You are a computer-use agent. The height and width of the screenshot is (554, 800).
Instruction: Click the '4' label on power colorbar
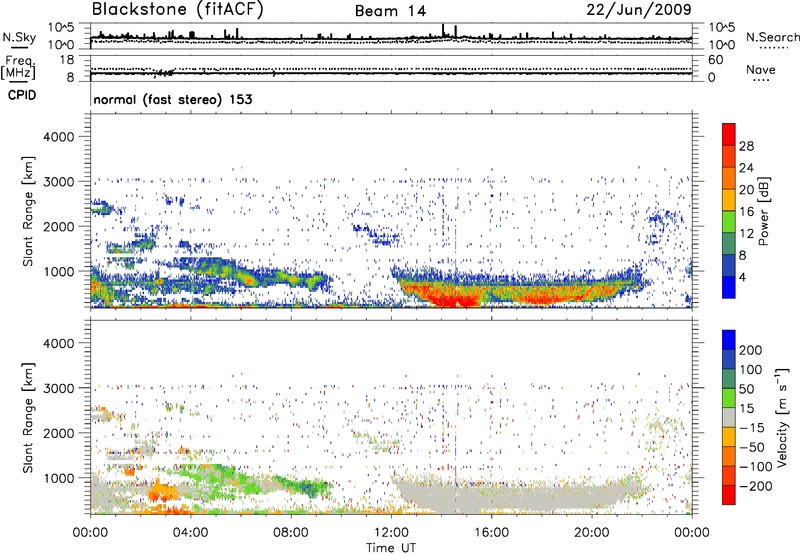tap(742, 277)
